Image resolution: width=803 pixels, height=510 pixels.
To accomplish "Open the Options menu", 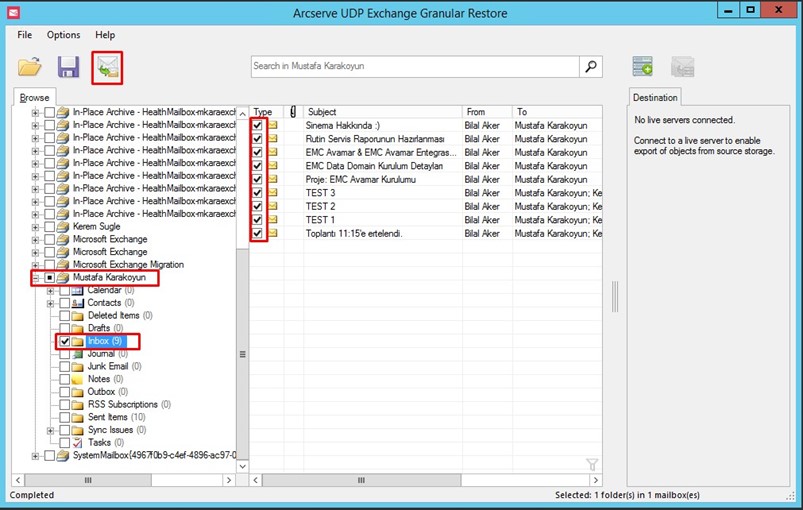I will point(64,35).
